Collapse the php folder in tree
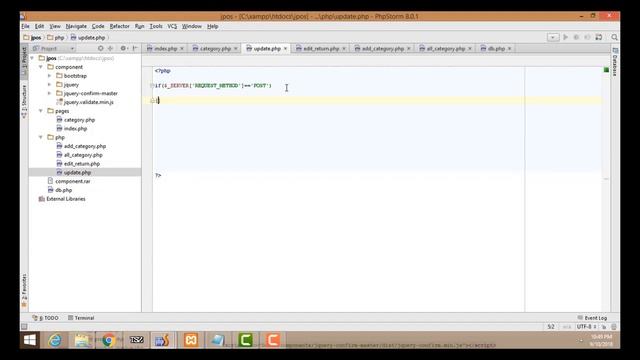Viewport: 640px width, 360px height. pos(41,137)
